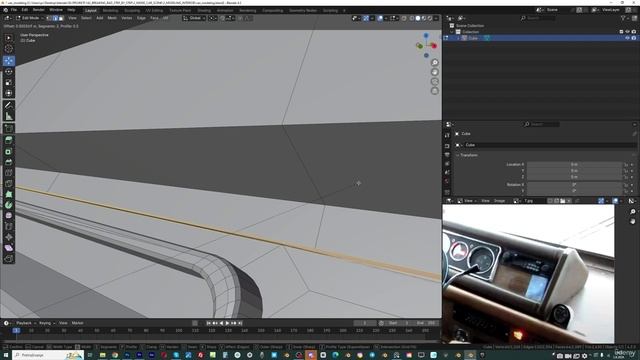Viewport: 640px width, 360px height.
Task: Click the Windows taskbar search box
Action: coord(48,355)
